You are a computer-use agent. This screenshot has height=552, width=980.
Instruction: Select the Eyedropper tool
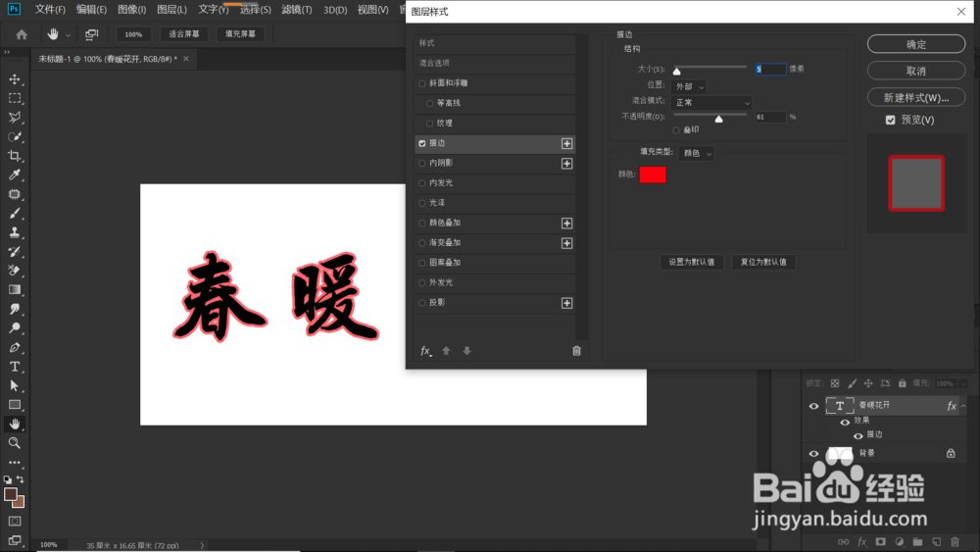15,176
